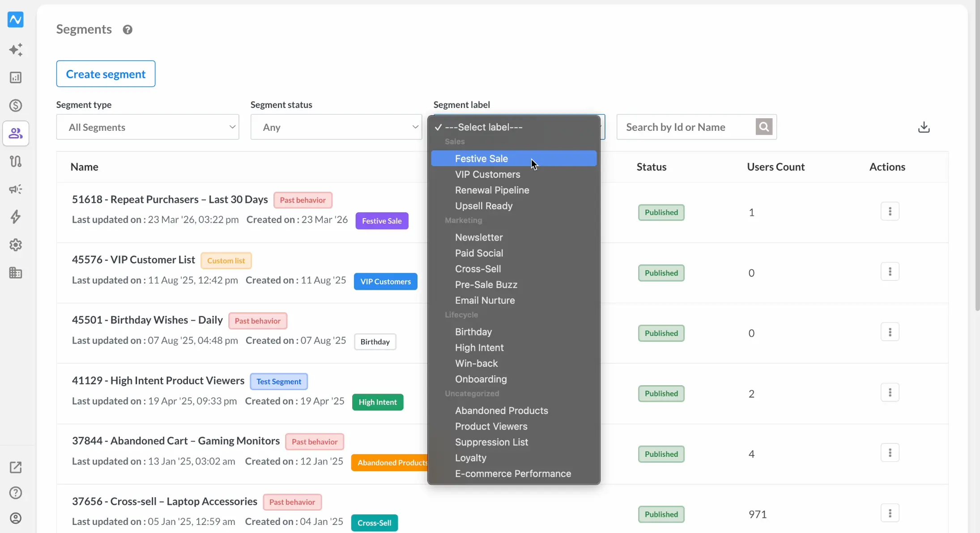Select Abandoned Products option in dropdown list
The width and height of the screenshot is (980, 533).
coord(514,411)
